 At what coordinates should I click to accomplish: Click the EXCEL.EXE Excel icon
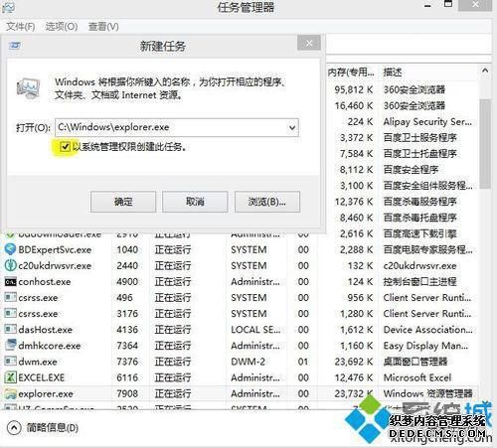click(x=10, y=377)
